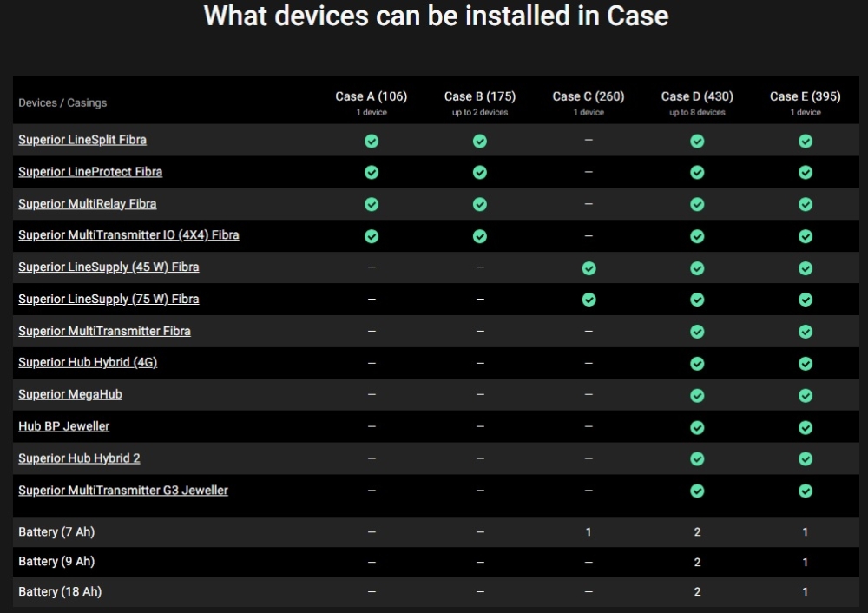Open the Superior LineSplit Fibra link
This screenshot has height=613, width=868.
coord(82,140)
